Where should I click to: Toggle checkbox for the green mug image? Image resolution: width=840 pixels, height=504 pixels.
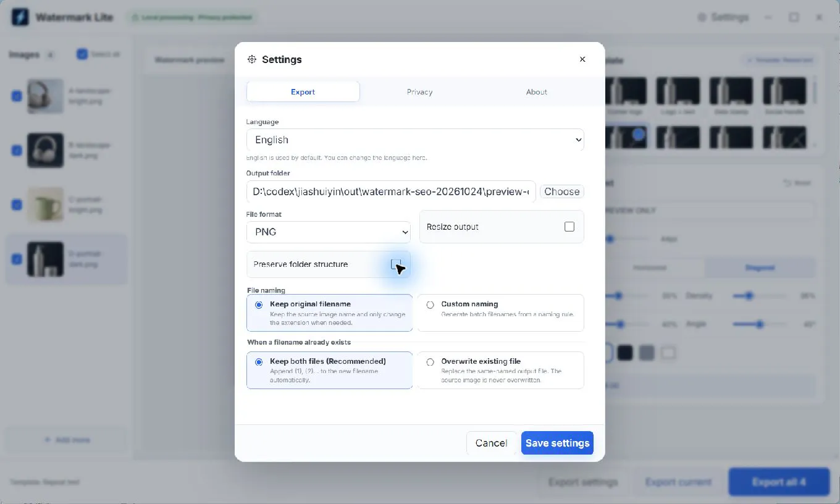pos(17,204)
